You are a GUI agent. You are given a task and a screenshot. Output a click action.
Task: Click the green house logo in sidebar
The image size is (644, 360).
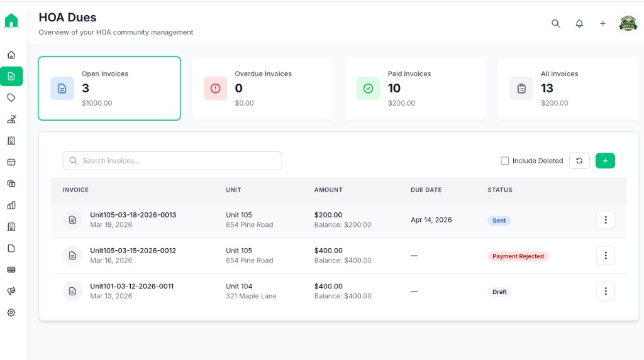11,21
